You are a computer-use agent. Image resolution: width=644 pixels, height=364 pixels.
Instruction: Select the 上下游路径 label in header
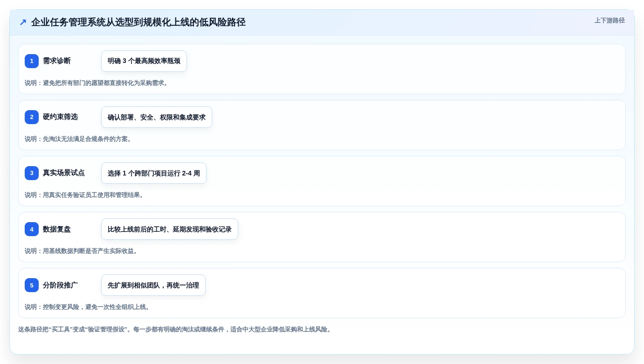[x=609, y=21]
